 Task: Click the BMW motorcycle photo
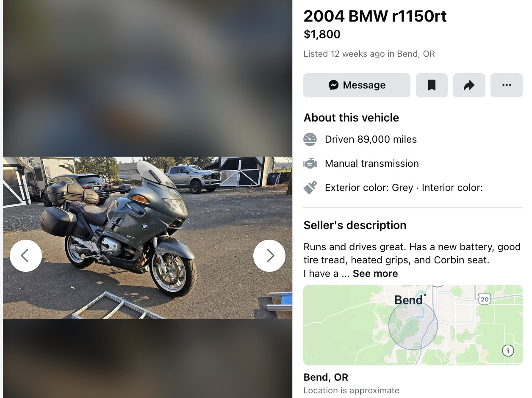pyautogui.click(x=147, y=238)
